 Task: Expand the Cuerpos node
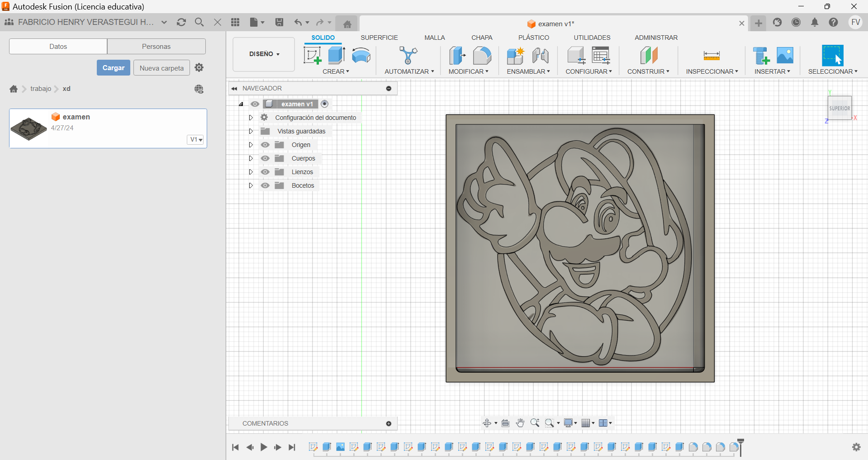(251, 158)
